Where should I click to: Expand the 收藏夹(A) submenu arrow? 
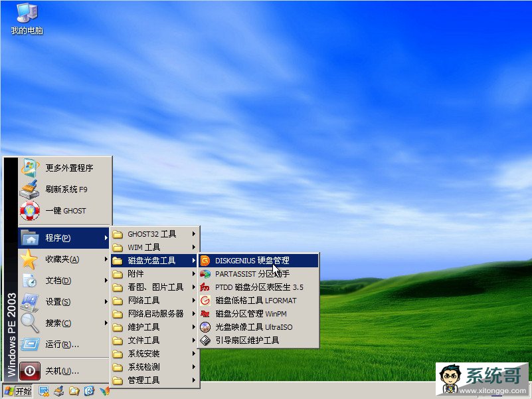tap(106, 259)
